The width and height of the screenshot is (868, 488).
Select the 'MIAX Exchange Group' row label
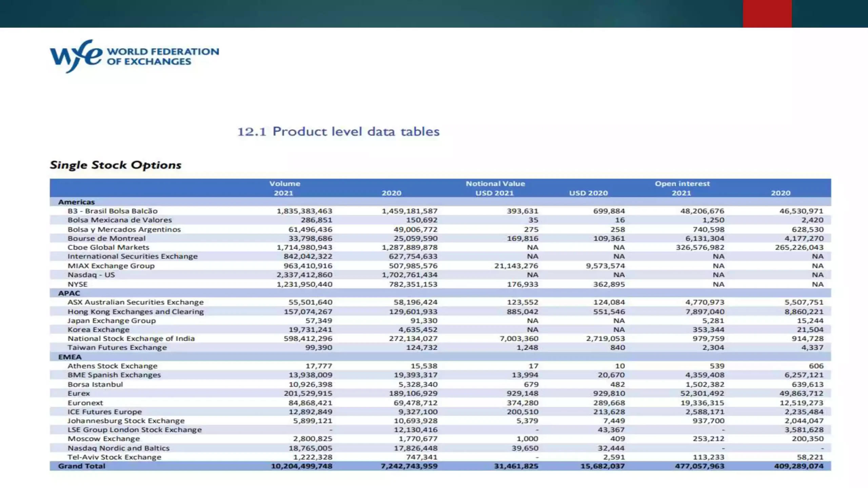[x=111, y=266]
